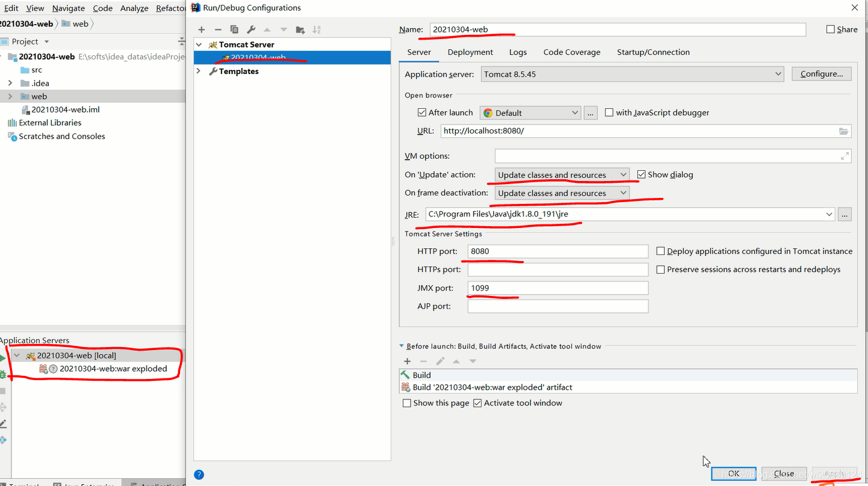
Task: Toggle Activate tool window checkbox
Action: pos(477,403)
